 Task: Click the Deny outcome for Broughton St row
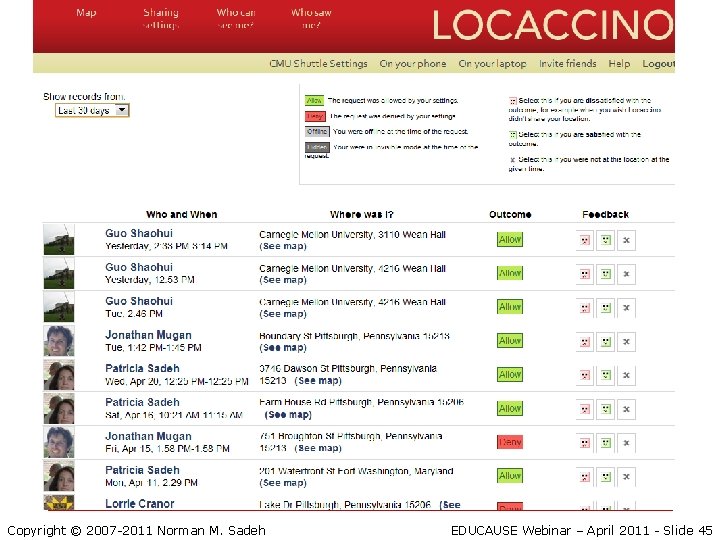(x=510, y=442)
